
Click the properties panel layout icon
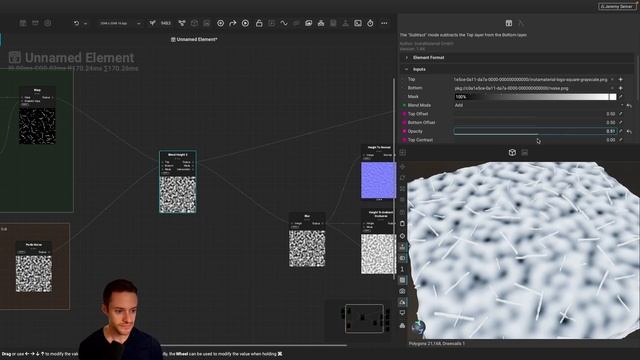(x=509, y=23)
